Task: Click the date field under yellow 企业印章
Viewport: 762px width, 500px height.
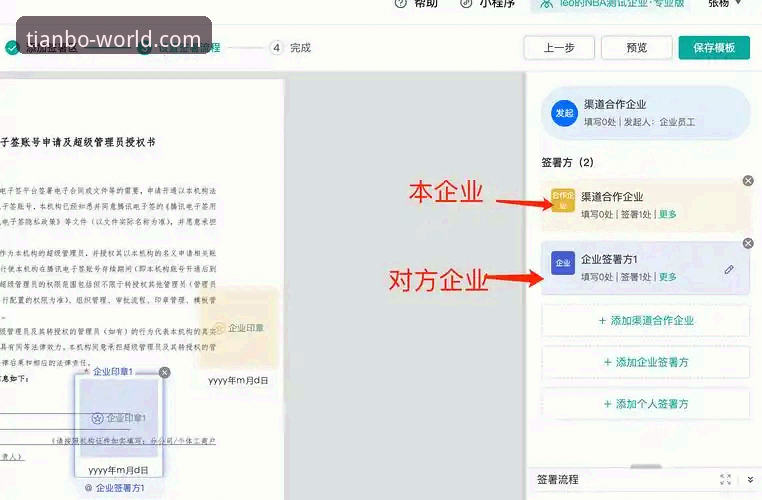Action: click(238, 380)
